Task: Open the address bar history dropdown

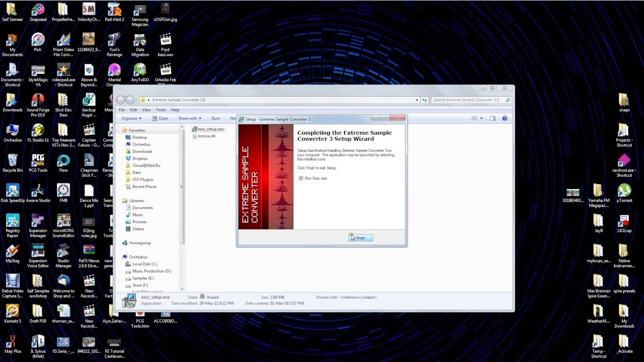Action: 417,100
